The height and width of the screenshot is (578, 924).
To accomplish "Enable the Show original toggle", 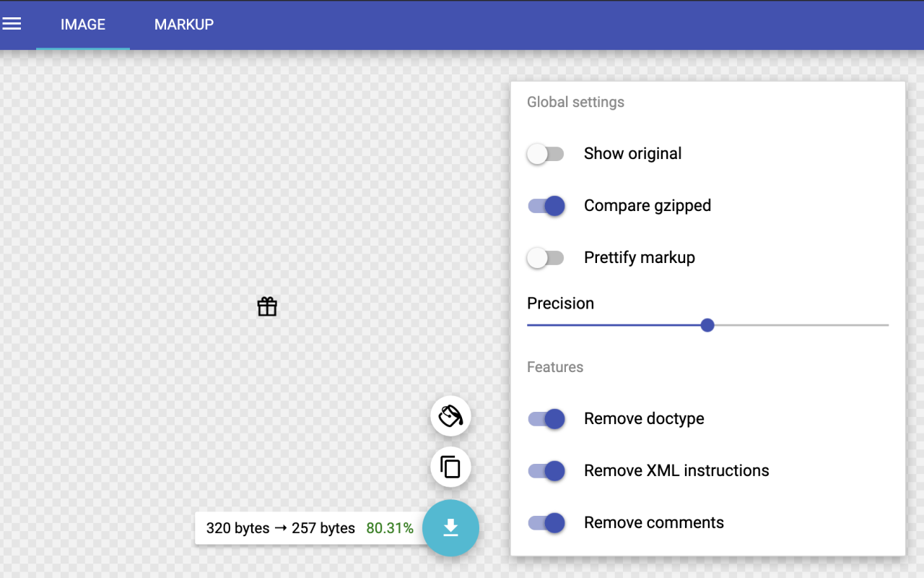I will [545, 154].
